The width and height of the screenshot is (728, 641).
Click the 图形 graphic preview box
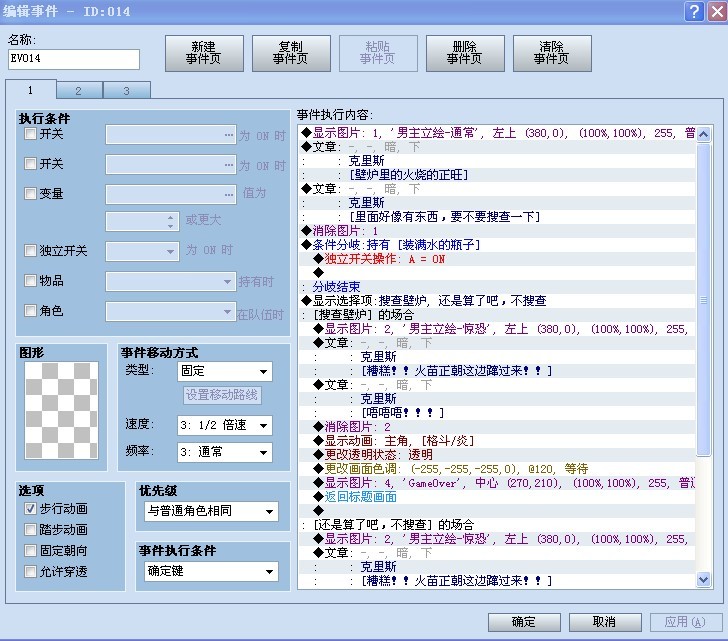61,410
